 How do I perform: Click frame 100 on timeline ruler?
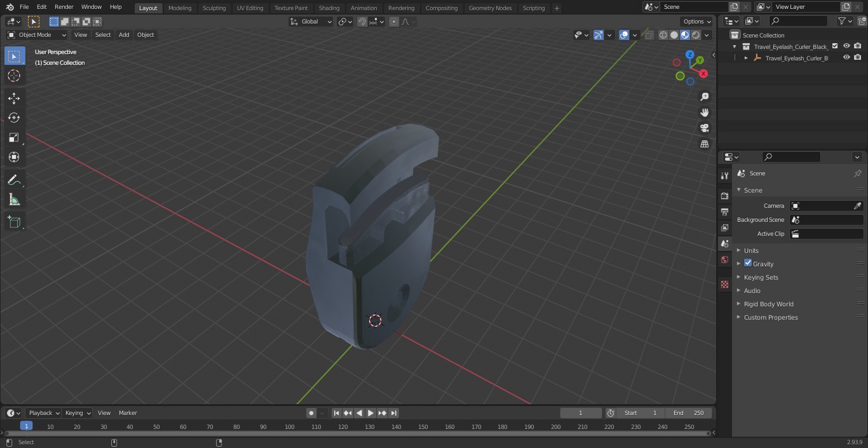[290, 427]
